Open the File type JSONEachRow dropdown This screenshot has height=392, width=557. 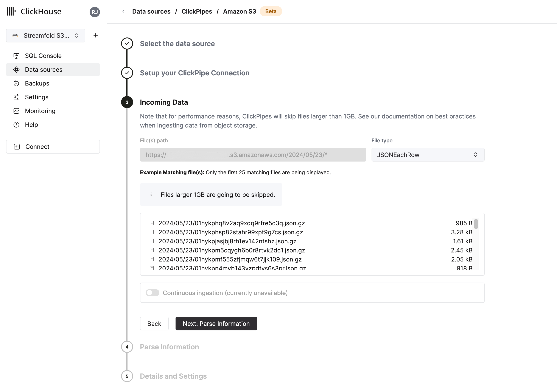(x=428, y=155)
